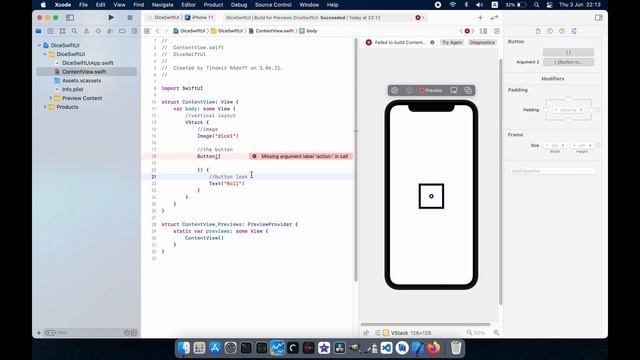The width and height of the screenshot is (640, 360).
Task: Click the error badge in activity bar
Action: coord(418,18)
